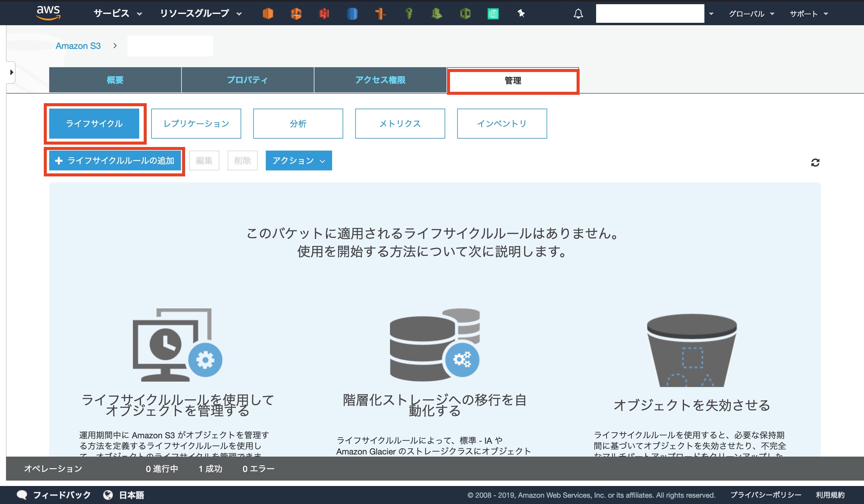The width and height of the screenshot is (864, 504).
Task: Open the EC2 orange cube shortcut
Action: (x=268, y=14)
